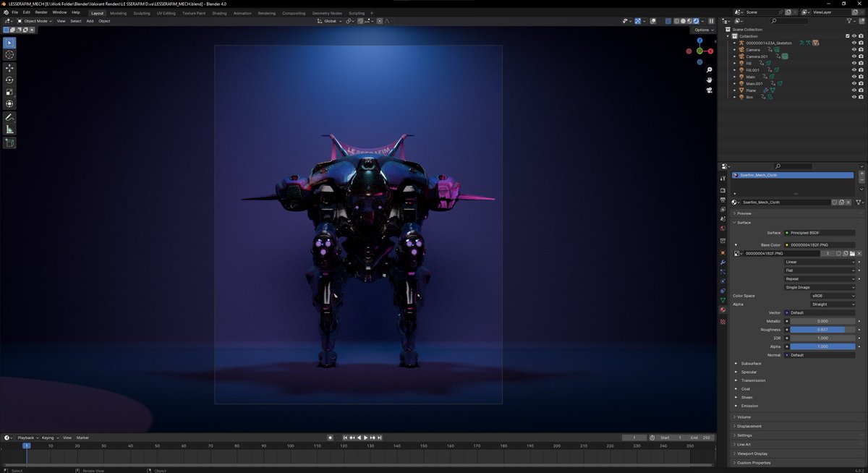Select the Rotate tool
Screen dimensions: 868x473
pos(9,80)
